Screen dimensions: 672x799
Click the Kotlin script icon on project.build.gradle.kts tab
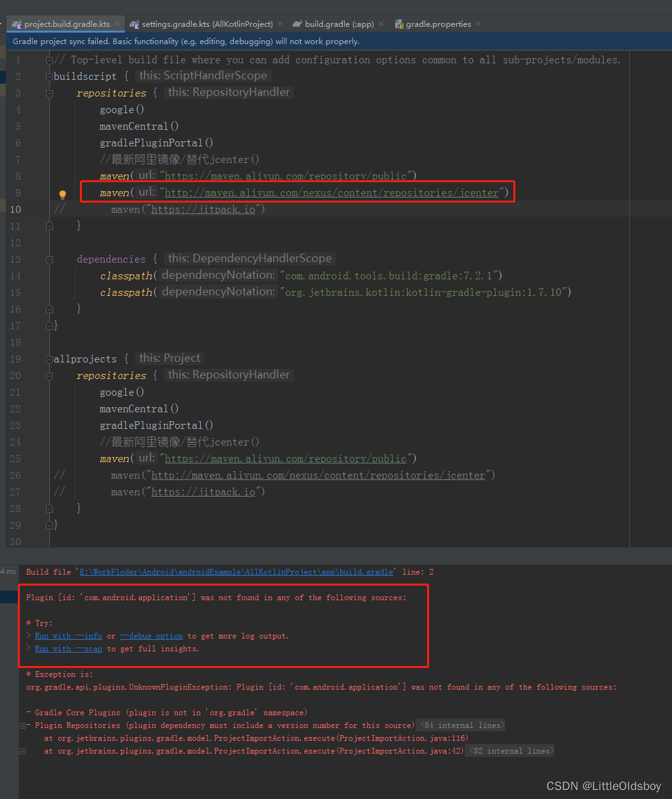pyautogui.click(x=17, y=24)
